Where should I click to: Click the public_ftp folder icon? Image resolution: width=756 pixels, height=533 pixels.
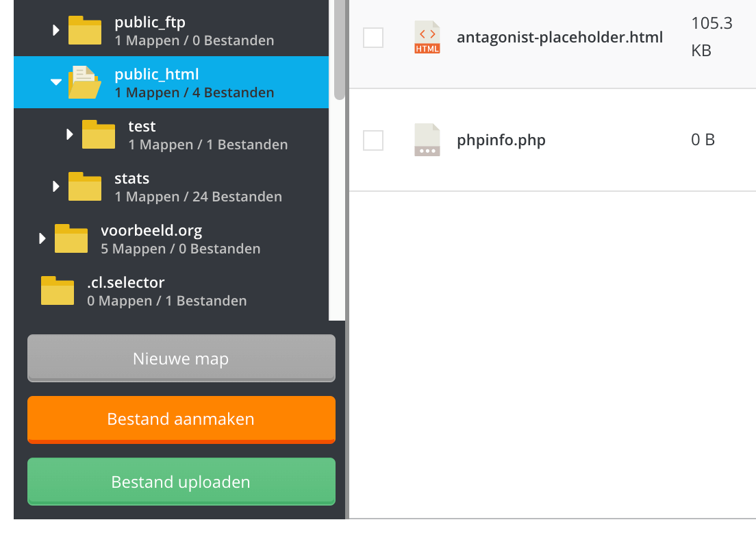click(84, 29)
